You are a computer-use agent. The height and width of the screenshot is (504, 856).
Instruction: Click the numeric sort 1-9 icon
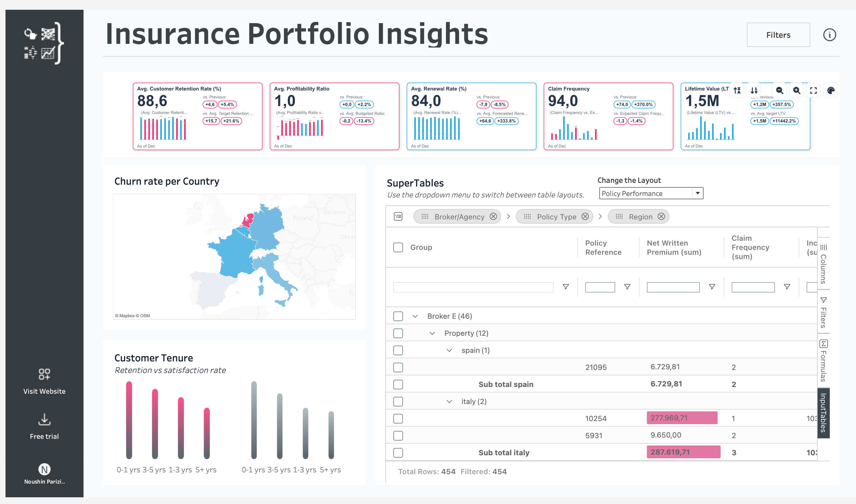tap(754, 90)
